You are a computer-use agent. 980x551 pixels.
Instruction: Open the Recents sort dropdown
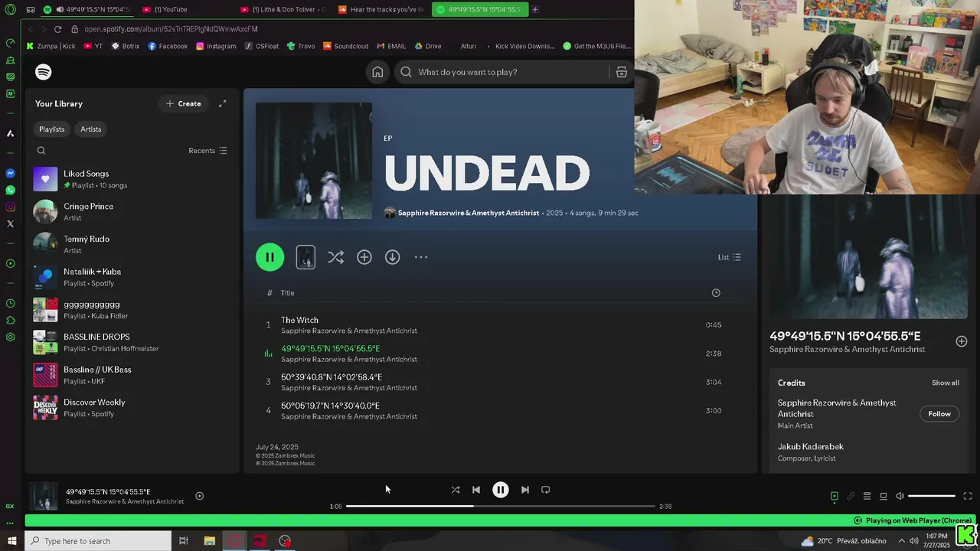207,151
